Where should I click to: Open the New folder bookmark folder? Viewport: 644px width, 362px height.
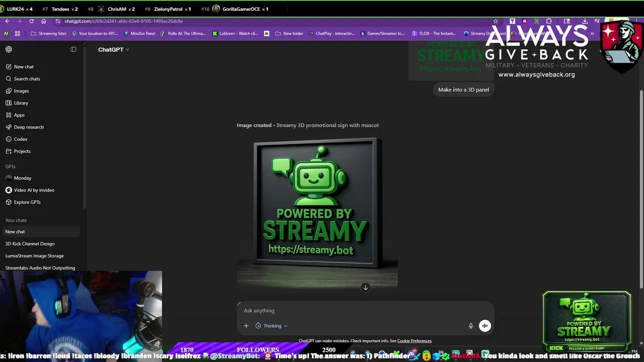point(289,34)
